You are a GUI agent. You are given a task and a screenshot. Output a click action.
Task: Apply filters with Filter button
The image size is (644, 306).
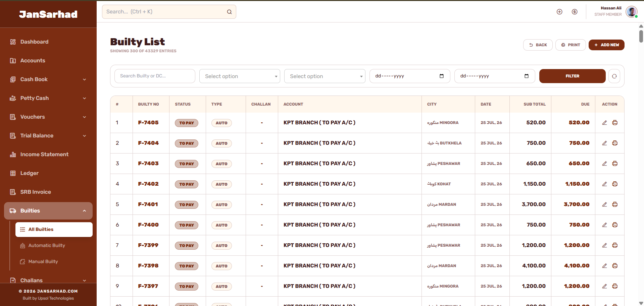click(x=573, y=76)
